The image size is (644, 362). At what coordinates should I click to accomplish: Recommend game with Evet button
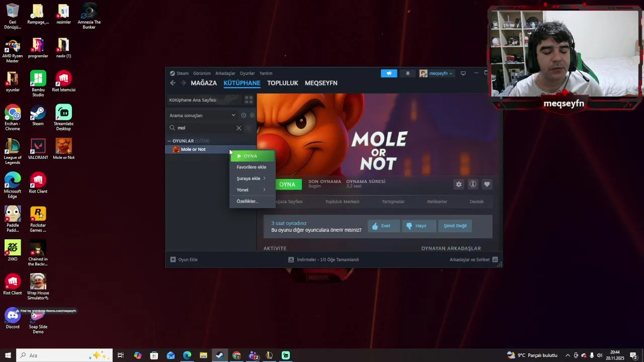[x=384, y=226]
